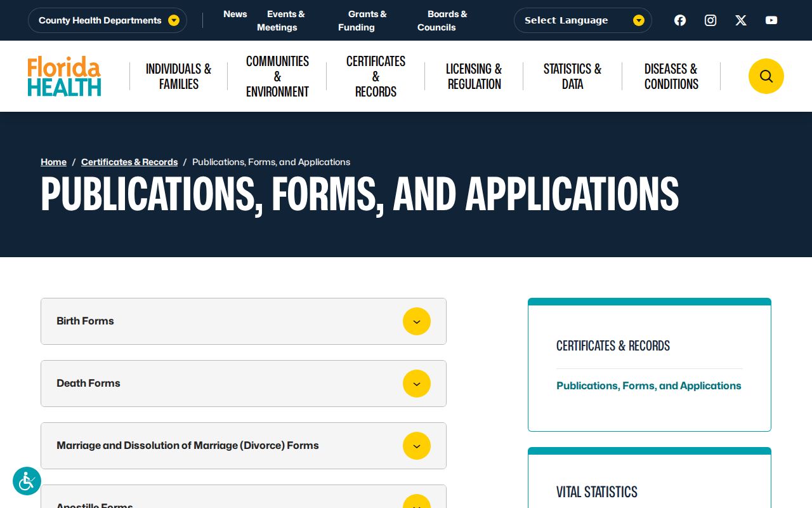Click the Vital Statistics sidebar heading

point(597,492)
